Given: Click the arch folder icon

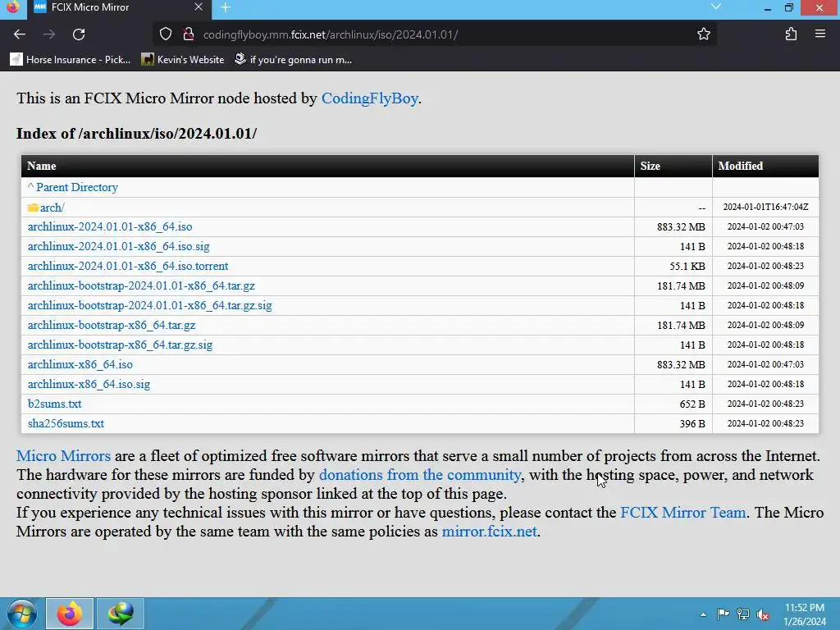Looking at the screenshot, I should (33, 208).
